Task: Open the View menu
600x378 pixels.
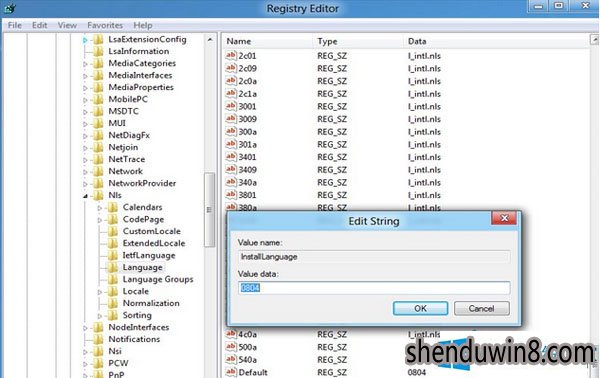Action: pyautogui.click(x=67, y=25)
